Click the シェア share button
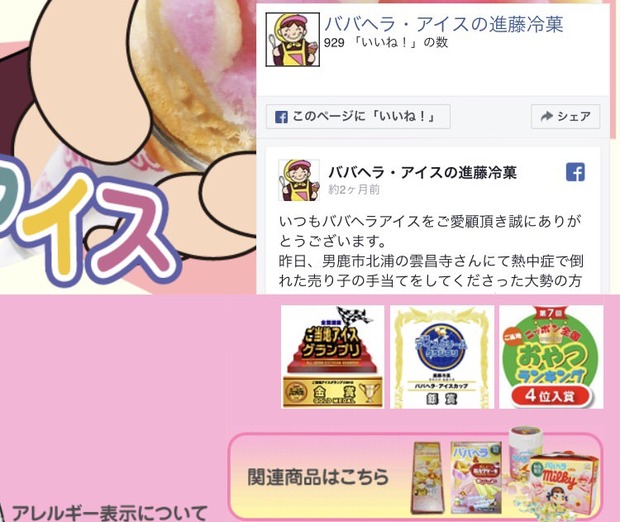 [x=565, y=117]
